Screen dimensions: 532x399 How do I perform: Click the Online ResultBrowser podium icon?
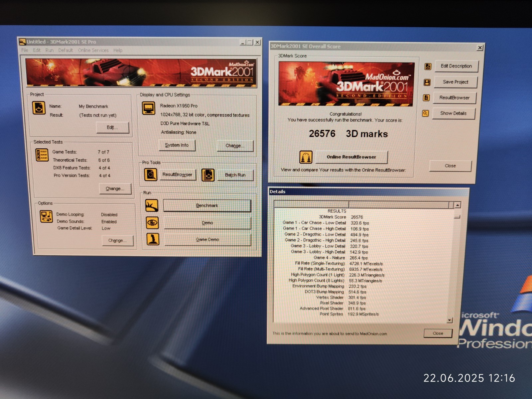(306, 157)
